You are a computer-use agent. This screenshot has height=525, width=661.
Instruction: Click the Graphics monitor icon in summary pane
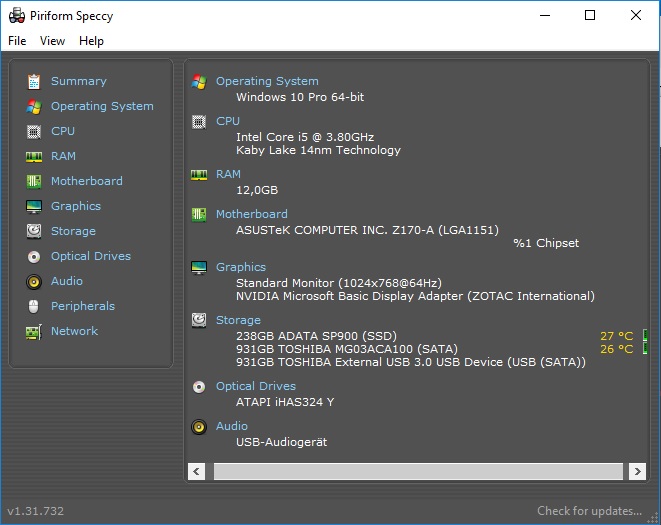(199, 267)
